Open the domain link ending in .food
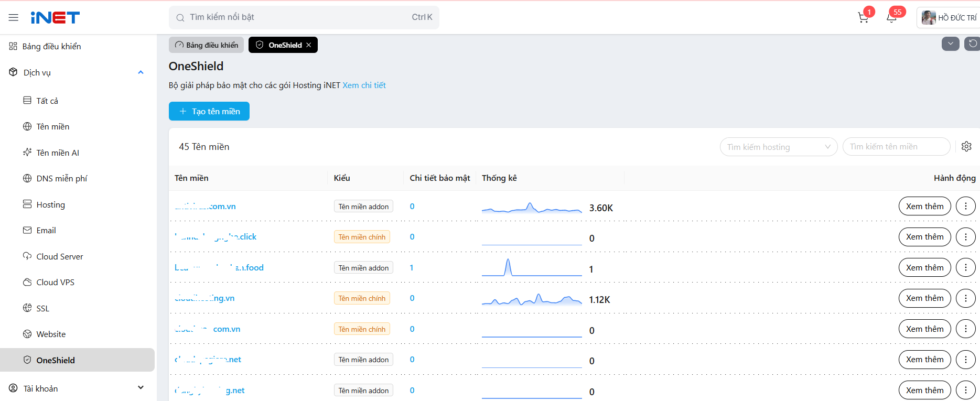This screenshot has height=401, width=980. pos(219,268)
